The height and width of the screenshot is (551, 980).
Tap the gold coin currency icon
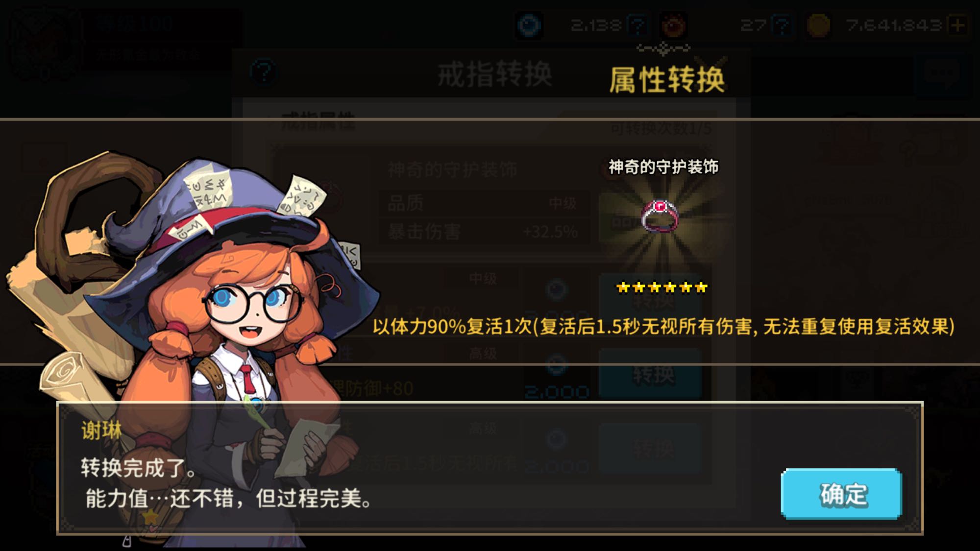(x=818, y=25)
